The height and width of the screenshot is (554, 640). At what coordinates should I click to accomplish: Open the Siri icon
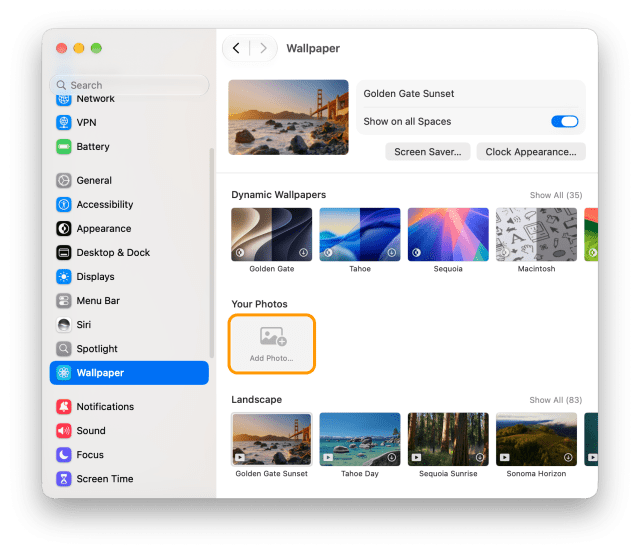(64, 325)
